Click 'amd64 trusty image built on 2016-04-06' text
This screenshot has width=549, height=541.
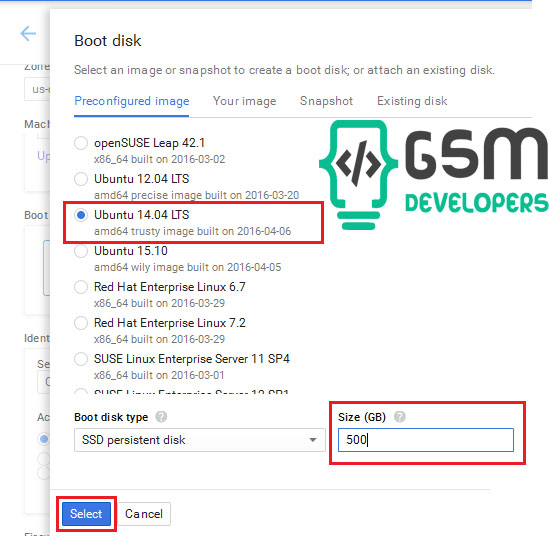click(x=193, y=231)
